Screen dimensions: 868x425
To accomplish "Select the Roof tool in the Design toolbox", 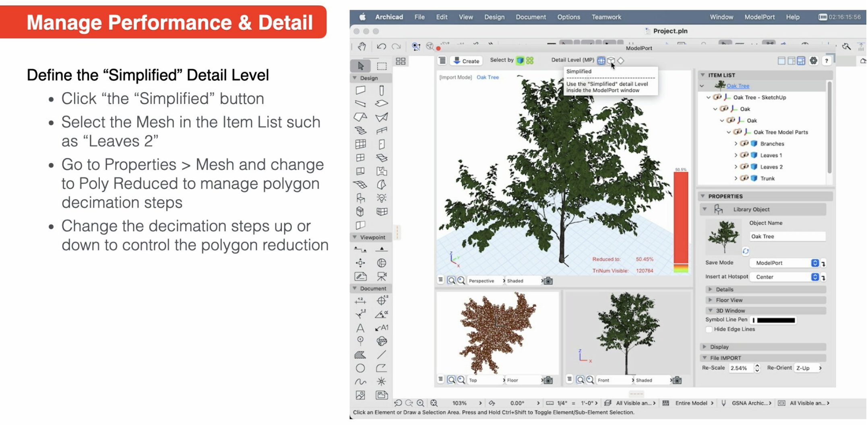I will 361,117.
